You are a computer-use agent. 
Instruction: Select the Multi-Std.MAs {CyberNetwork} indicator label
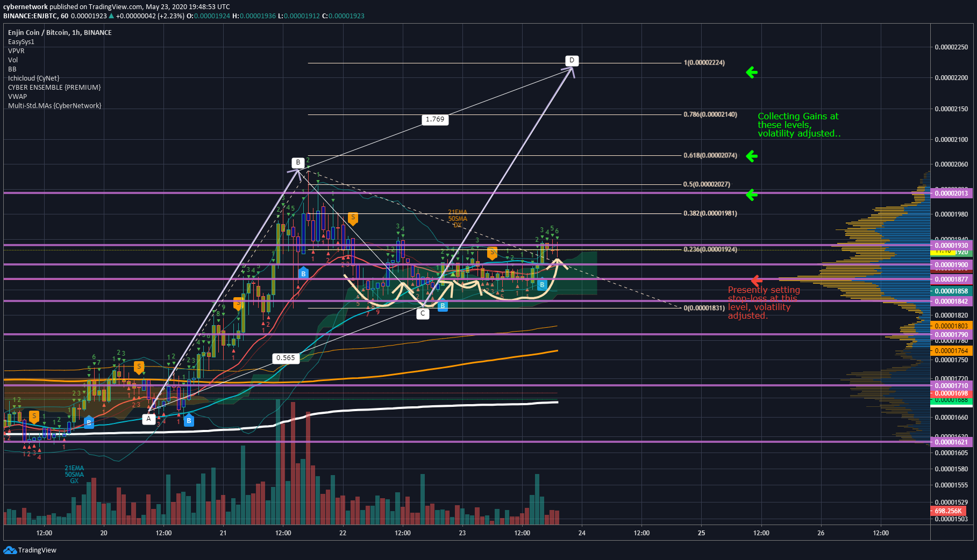coord(54,106)
